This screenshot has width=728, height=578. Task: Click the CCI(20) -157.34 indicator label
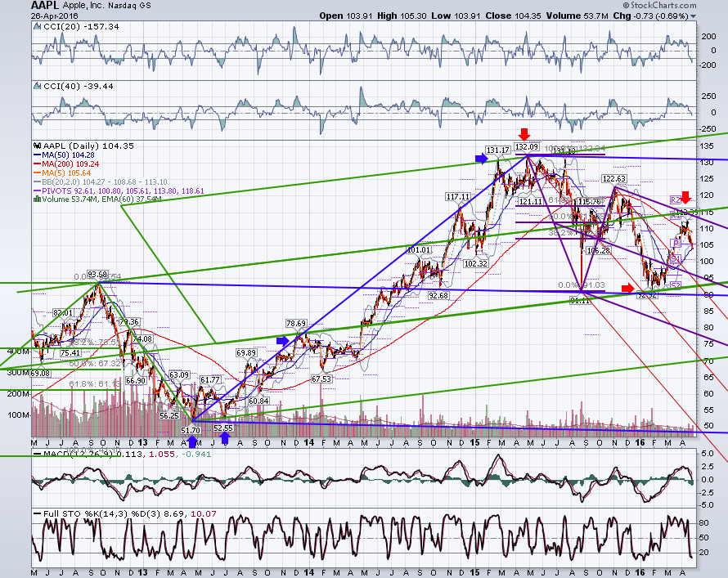[x=81, y=27]
